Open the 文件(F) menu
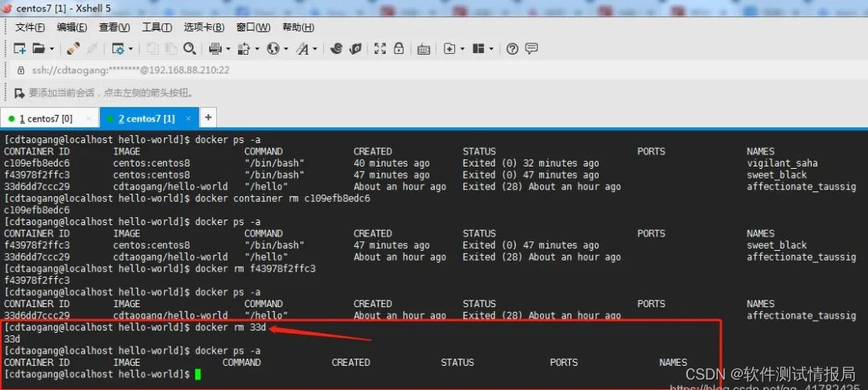This screenshot has height=390, width=868. pos(30,27)
